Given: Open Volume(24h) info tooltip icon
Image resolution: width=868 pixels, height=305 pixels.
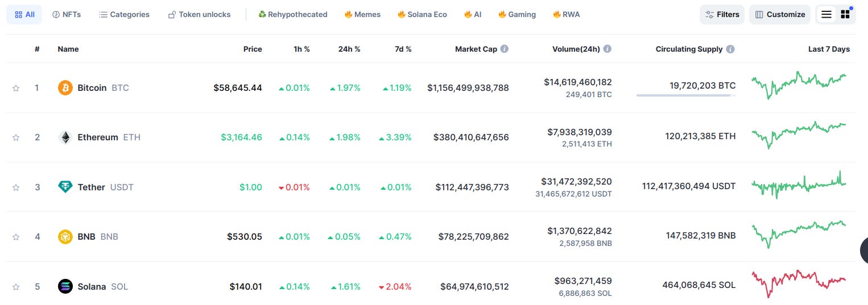Looking at the screenshot, I should pyautogui.click(x=607, y=49).
